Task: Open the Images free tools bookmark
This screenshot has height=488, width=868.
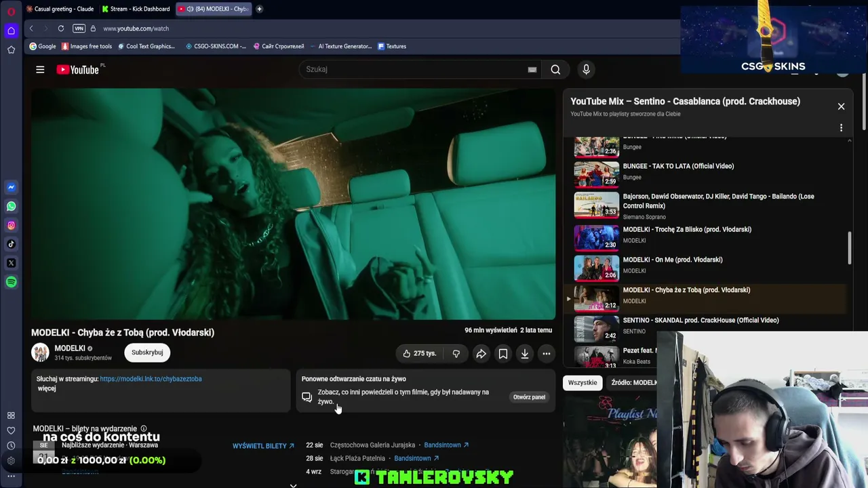Action: coord(87,46)
